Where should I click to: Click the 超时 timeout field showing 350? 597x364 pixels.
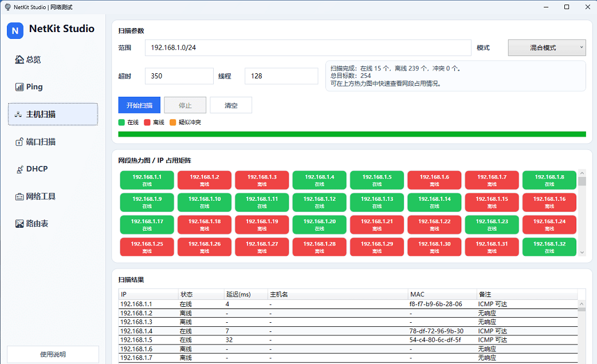179,76
